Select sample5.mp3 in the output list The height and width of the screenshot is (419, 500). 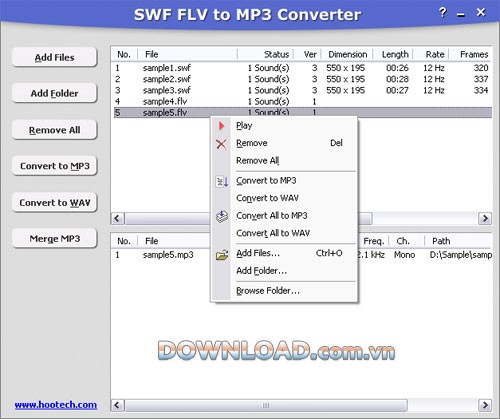pos(168,255)
